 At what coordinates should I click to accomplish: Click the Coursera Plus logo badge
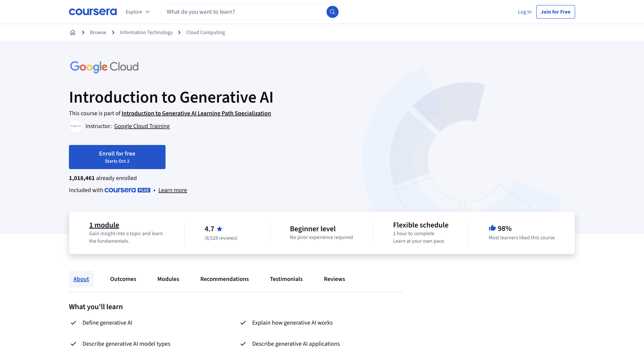pyautogui.click(x=127, y=190)
